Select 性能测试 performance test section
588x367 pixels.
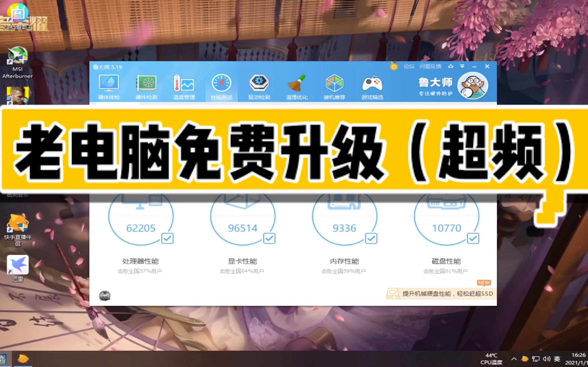coord(221,87)
